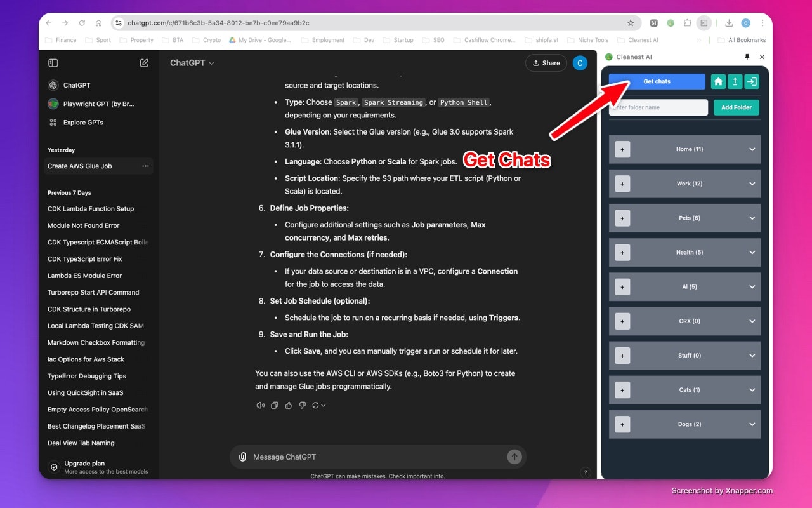Open All Bookmarks folder

point(742,40)
